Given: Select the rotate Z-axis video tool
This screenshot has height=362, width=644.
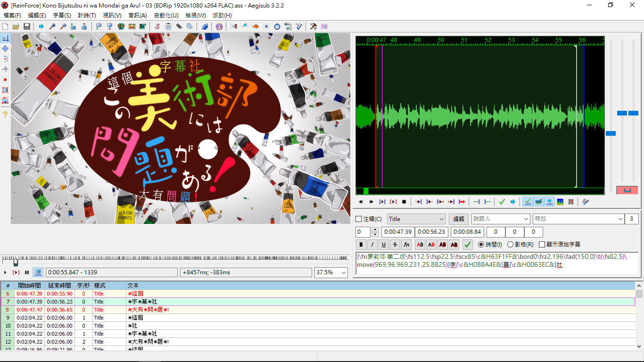Looking at the screenshot, I should point(5,59).
